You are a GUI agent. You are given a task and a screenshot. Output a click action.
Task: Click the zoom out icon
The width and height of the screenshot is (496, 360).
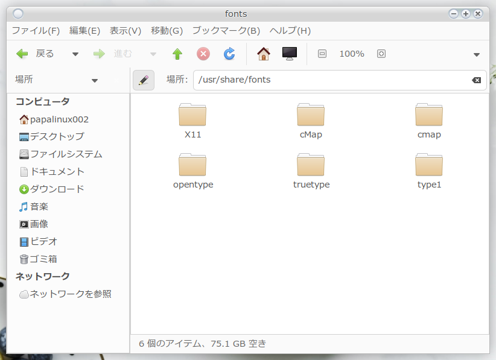[322, 54]
